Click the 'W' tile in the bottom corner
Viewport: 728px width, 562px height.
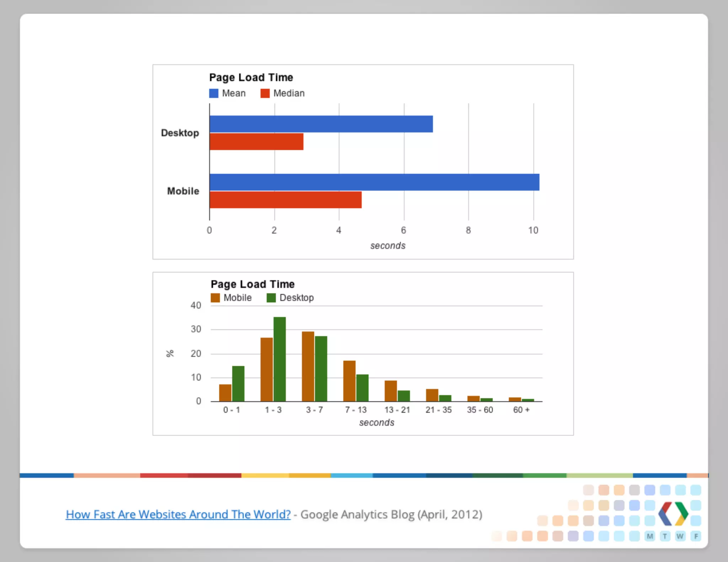tap(680, 536)
